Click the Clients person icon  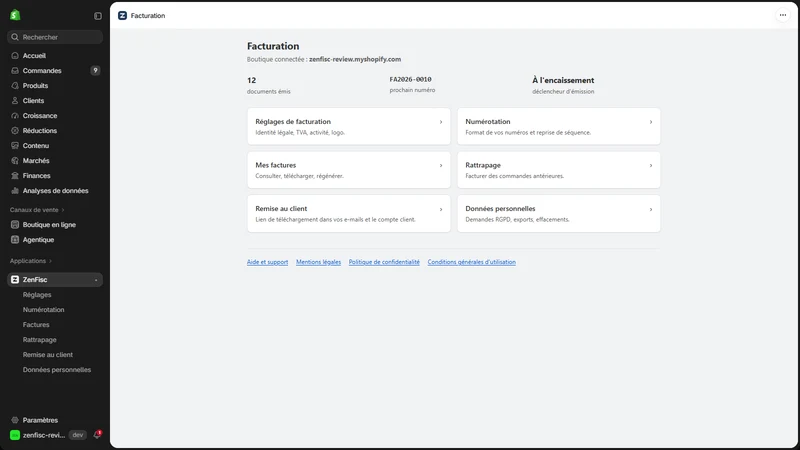click(15, 101)
